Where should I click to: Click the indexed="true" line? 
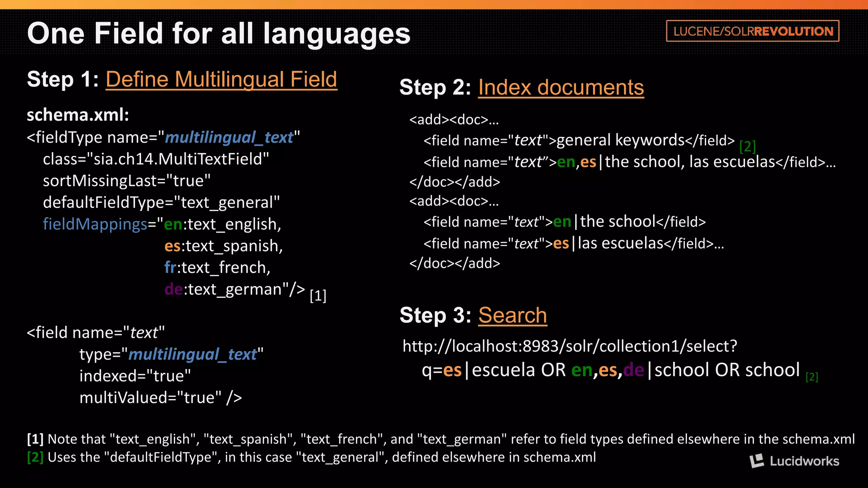[135, 376]
